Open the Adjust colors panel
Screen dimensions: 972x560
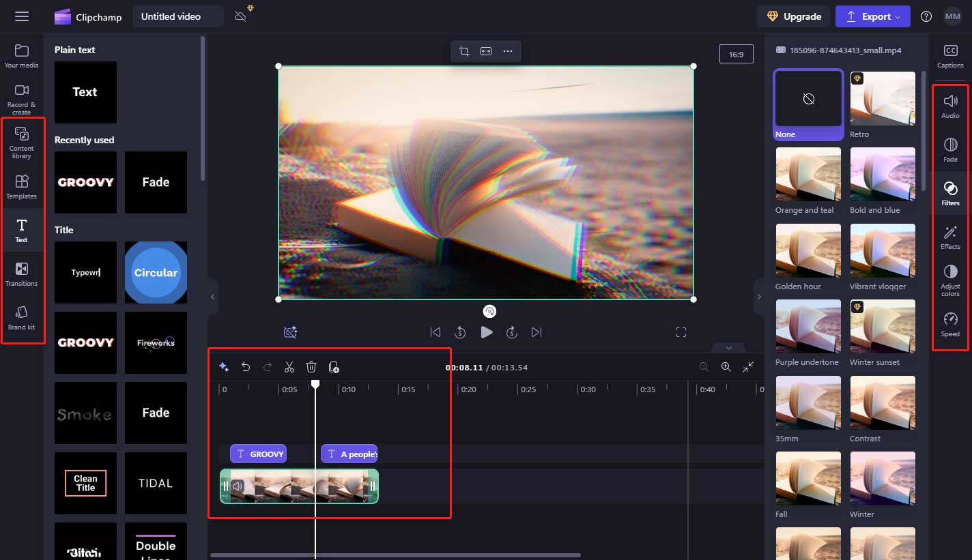pyautogui.click(x=950, y=280)
